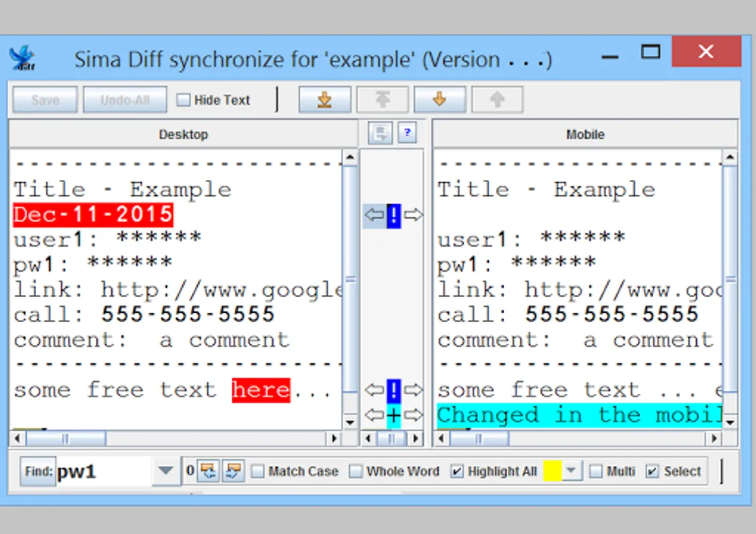Image resolution: width=756 pixels, height=534 pixels.
Task: Open the Find history dropdown arrow
Action: (x=166, y=472)
